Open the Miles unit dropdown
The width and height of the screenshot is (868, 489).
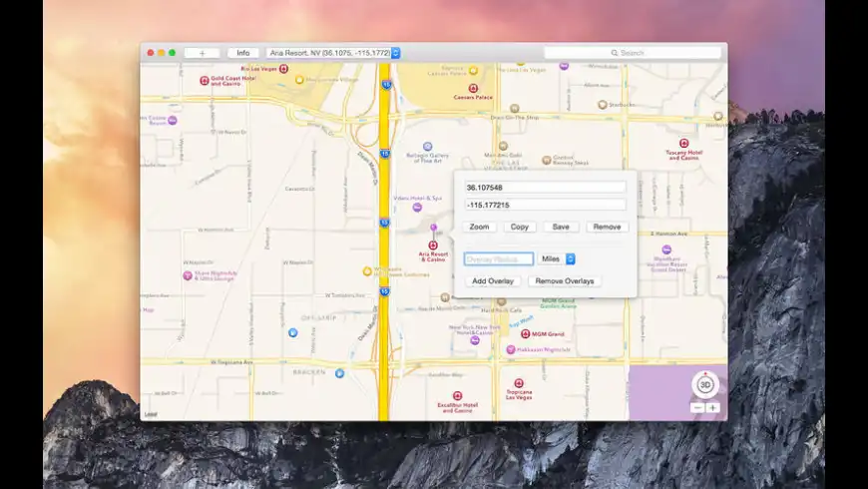557,259
